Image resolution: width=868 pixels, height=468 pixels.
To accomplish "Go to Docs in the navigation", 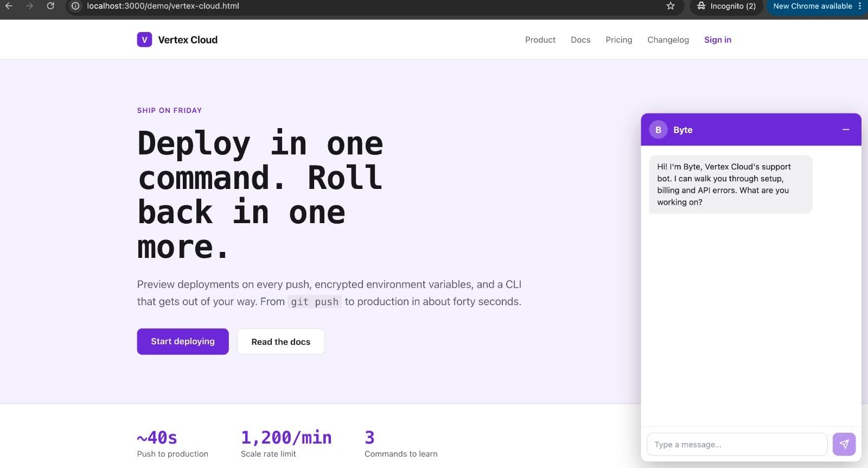I will tap(580, 40).
